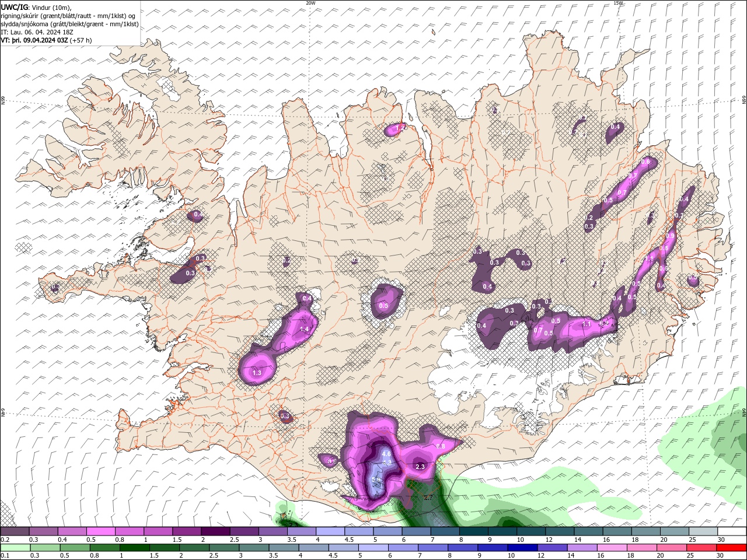Click the '0.1' label under the rain legend
Image resolution: width=747 pixels, height=560 pixels.
(5, 556)
